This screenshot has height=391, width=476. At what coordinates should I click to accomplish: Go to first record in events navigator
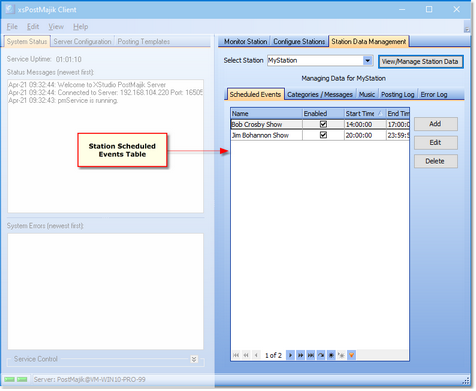[x=236, y=355]
